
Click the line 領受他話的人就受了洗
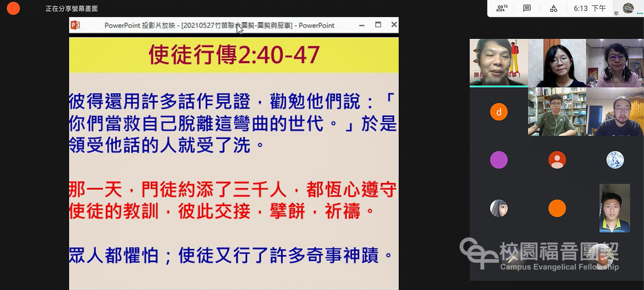tap(166, 145)
